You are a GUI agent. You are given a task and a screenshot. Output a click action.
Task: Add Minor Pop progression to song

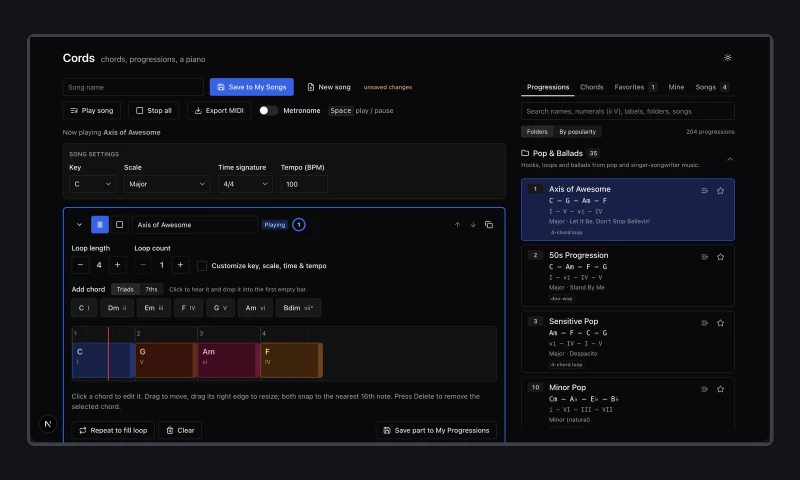[x=704, y=389]
